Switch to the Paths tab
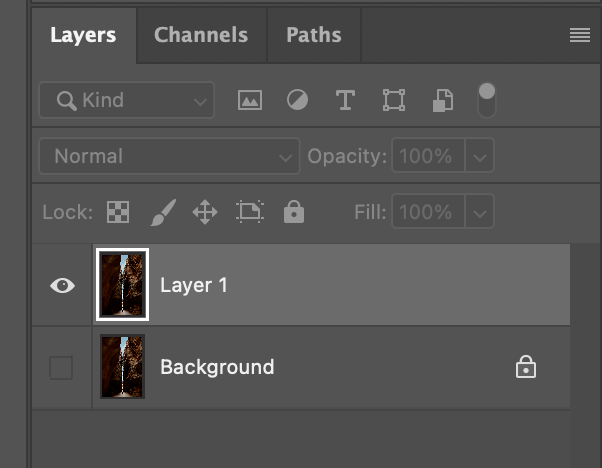602x468 pixels. [314, 35]
